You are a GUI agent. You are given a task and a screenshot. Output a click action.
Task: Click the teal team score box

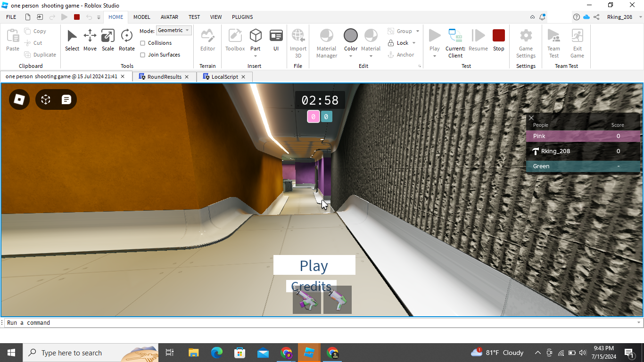click(x=326, y=116)
